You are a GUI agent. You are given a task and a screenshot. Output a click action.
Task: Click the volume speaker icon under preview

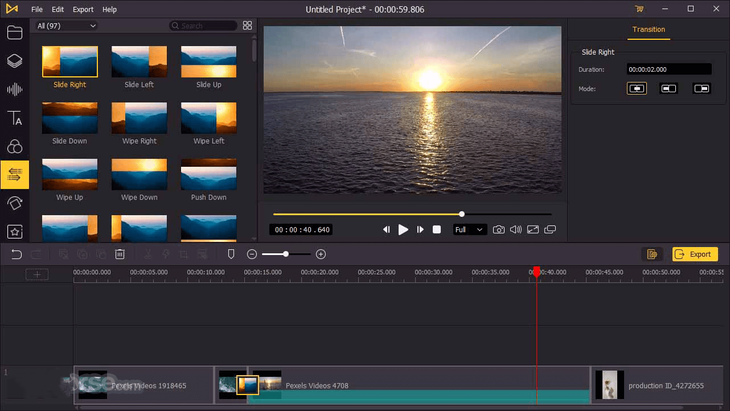[x=516, y=229]
